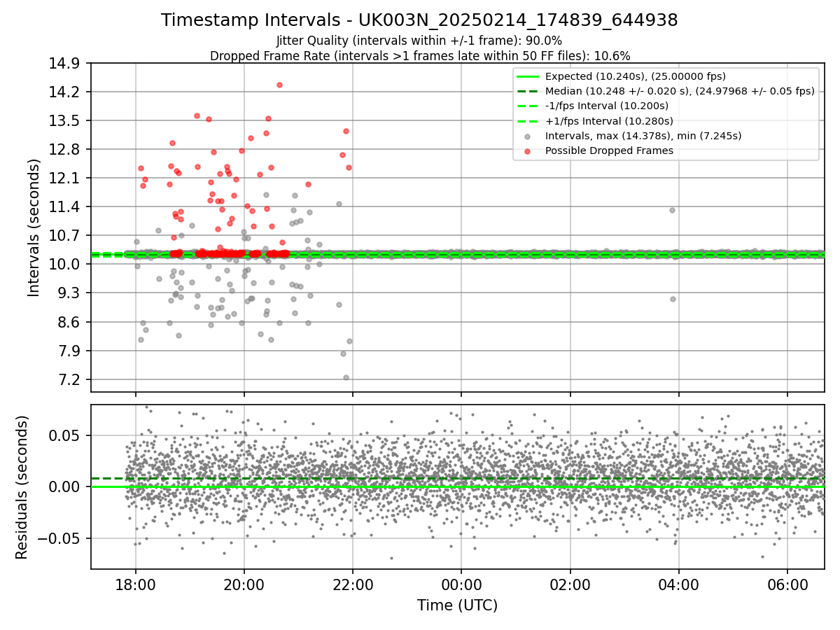Click the 'Dropped Frame Rate' subtitle line

click(x=420, y=55)
